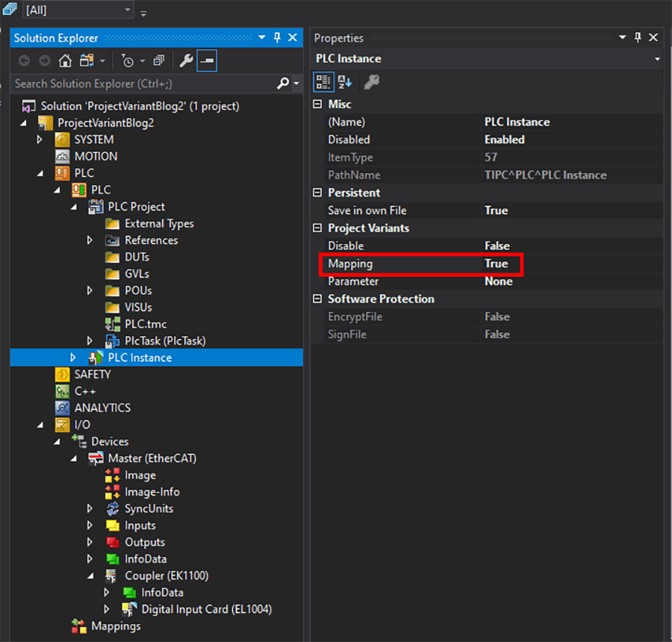Select the C++ node icon
Viewport: 672px width, 642px height.
click(62, 391)
